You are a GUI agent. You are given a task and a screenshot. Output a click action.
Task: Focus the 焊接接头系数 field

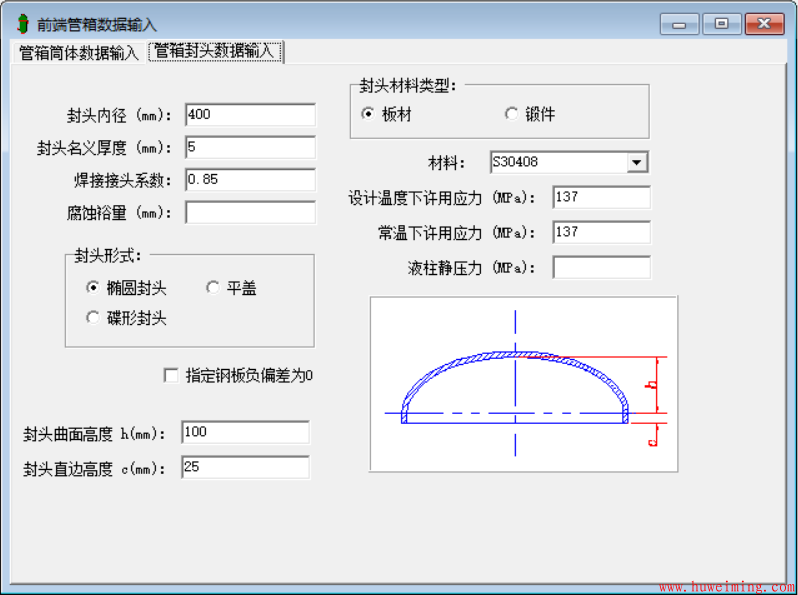(x=250, y=180)
